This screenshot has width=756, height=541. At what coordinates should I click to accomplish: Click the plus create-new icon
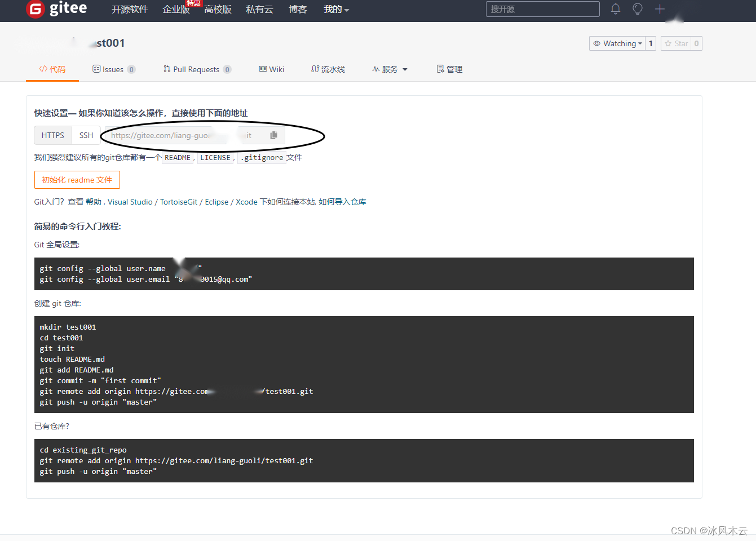point(660,9)
